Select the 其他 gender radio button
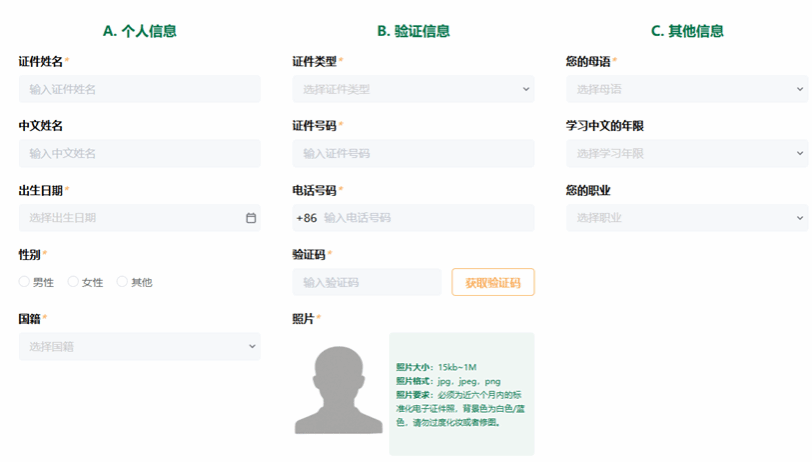 (122, 282)
